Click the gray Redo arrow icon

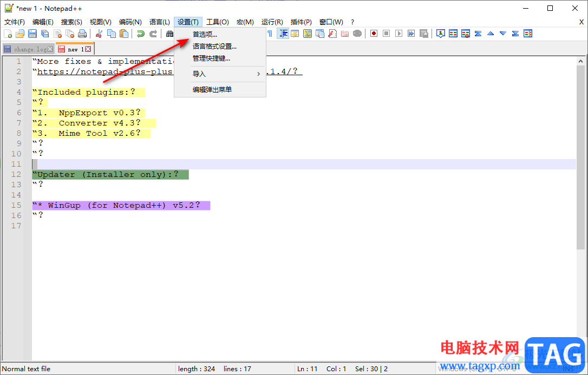tap(153, 34)
